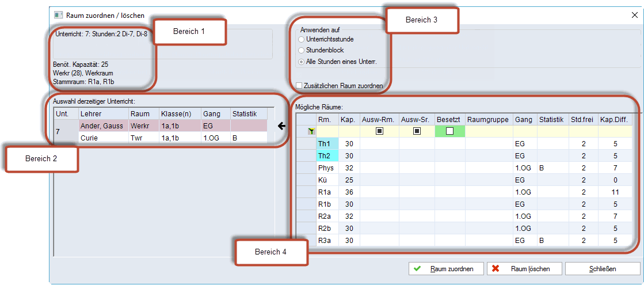Click the Werkr room cell
644x285 pixels.
143,126
